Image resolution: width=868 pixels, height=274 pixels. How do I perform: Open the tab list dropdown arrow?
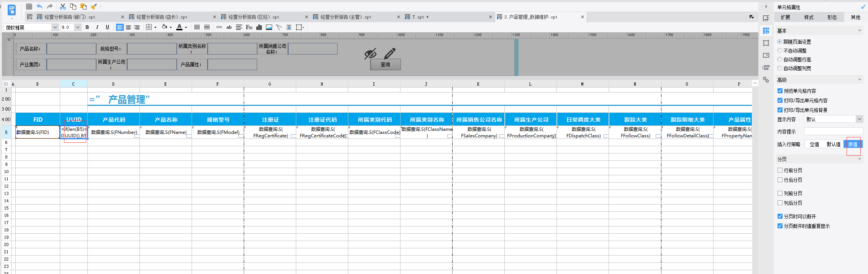coord(752,17)
